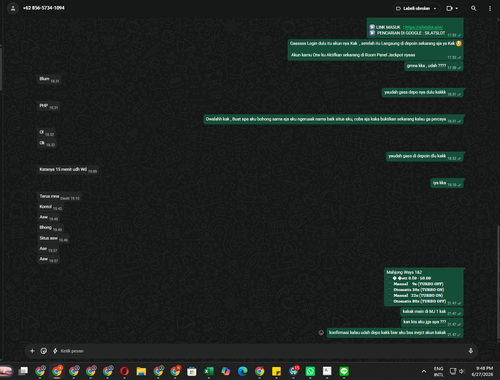Select the 'Blum' incoming message

point(49,79)
